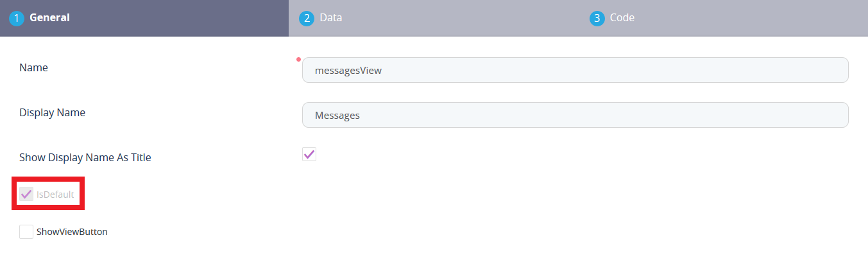Click the 'Messages' text value
Image resolution: width=868 pixels, height=278 pixels.
coord(337,116)
